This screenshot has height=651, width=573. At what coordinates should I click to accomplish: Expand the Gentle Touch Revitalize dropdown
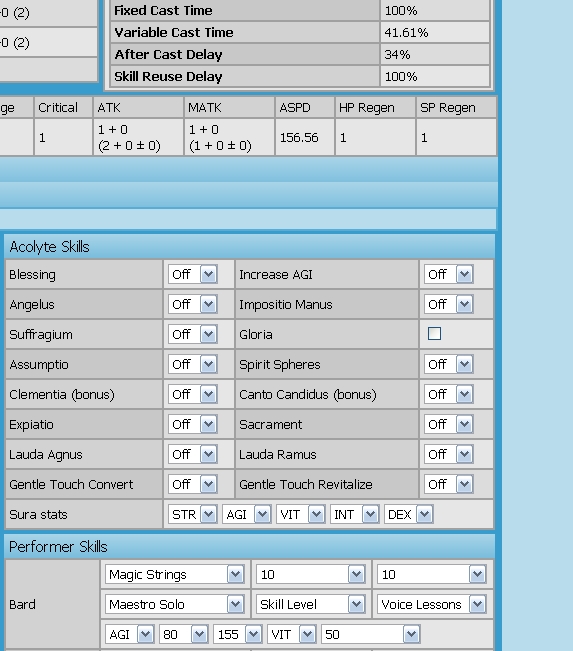pyautogui.click(x=448, y=484)
